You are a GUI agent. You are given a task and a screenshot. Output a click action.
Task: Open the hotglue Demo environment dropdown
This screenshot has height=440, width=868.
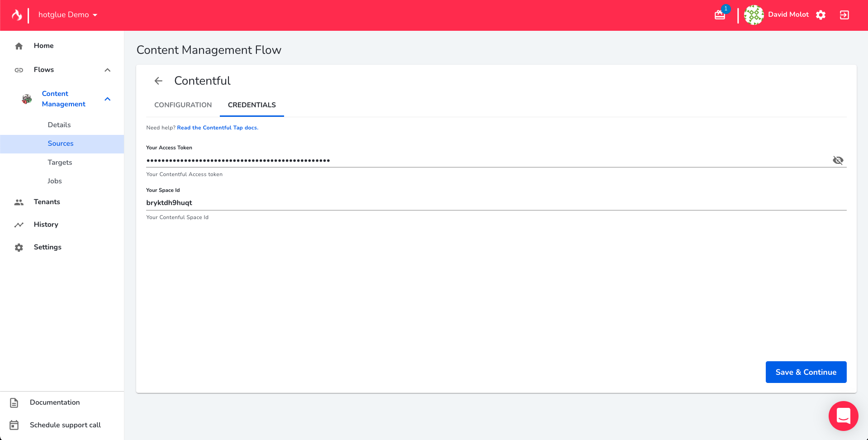point(68,15)
